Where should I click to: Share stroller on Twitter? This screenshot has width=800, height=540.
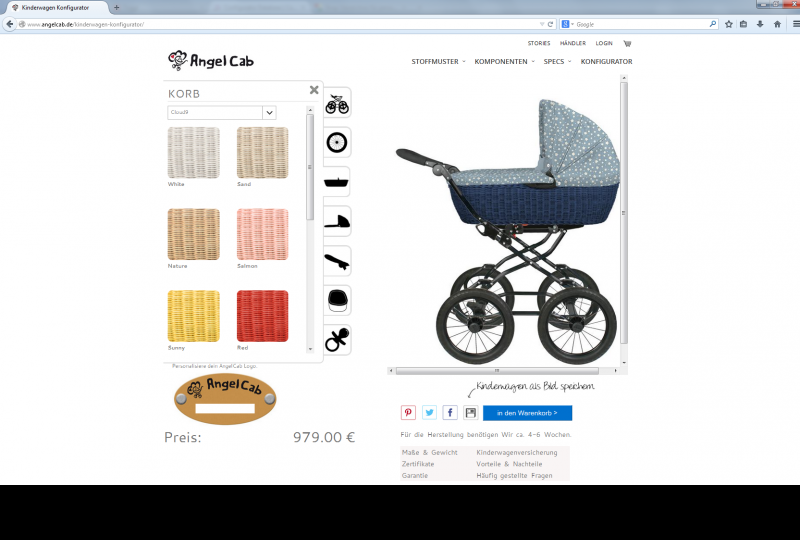[x=429, y=412]
